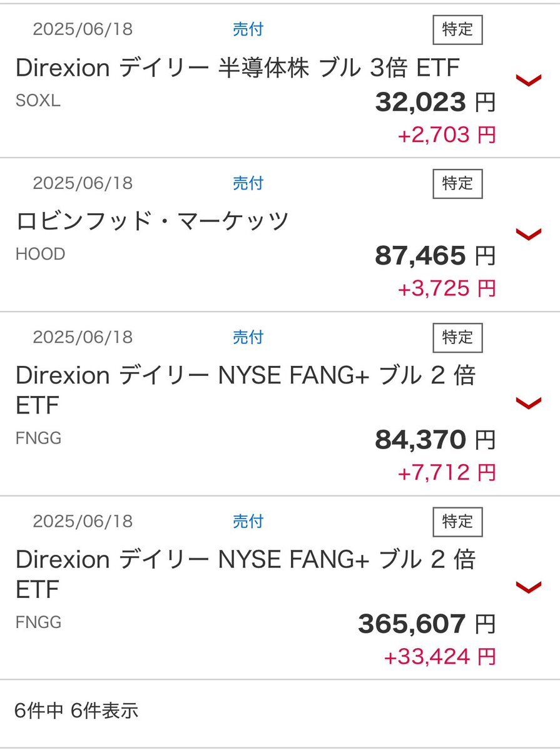This screenshot has height=750, width=560.
Task: Click the 32,023 円 sale amount
Action: (435, 102)
